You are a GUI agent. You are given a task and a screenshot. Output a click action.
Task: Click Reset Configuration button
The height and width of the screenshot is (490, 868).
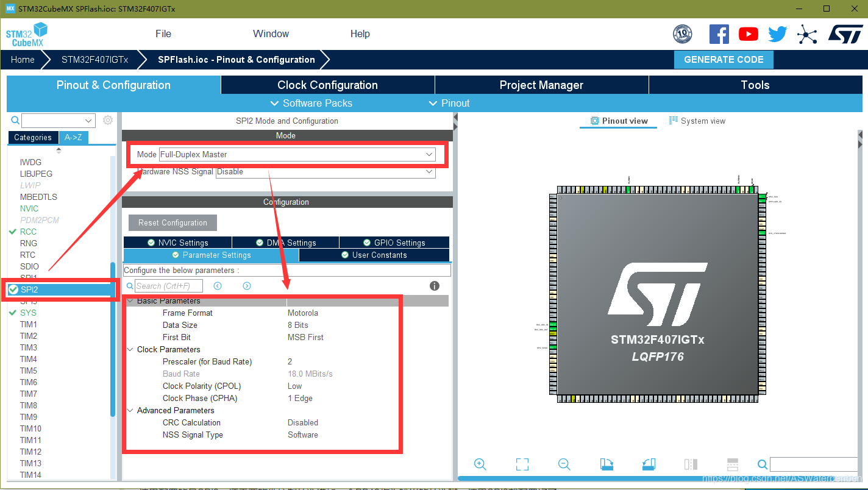pos(173,223)
